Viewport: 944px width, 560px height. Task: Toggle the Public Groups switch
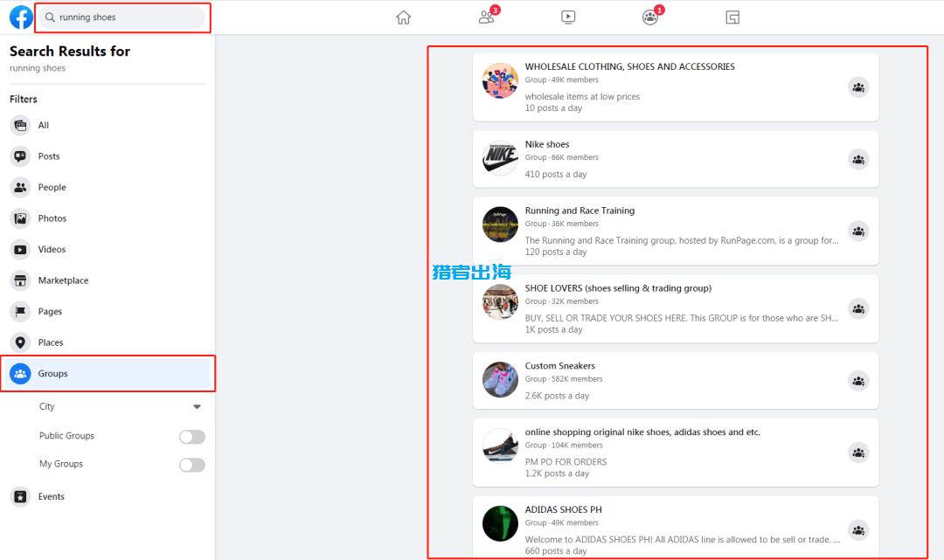pyautogui.click(x=192, y=437)
